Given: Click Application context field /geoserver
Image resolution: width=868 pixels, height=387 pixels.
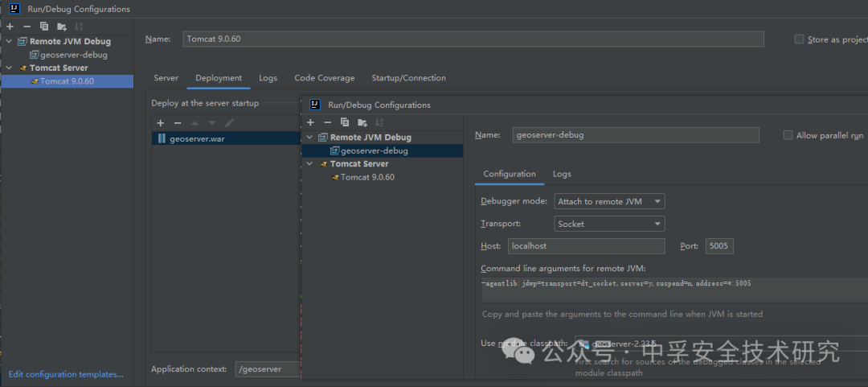Looking at the screenshot, I should [268, 368].
